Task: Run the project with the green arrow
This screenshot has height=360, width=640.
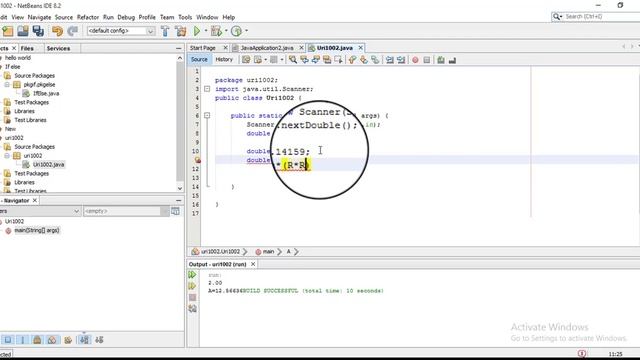Action: point(197,31)
